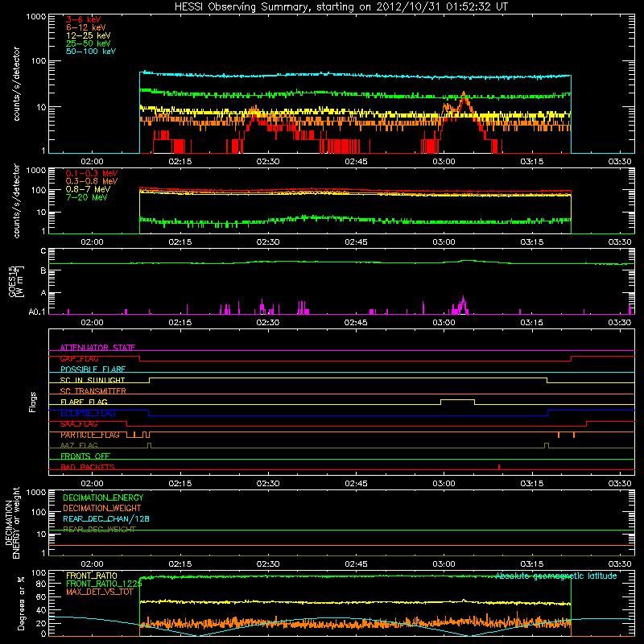
Task: Select the ECLIPSE_FLAG label
Action: coord(88,413)
